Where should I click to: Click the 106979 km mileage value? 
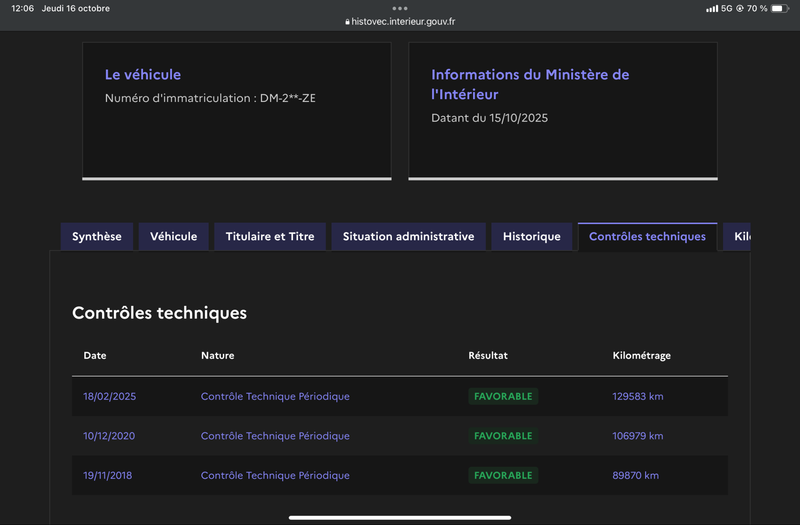click(x=638, y=436)
